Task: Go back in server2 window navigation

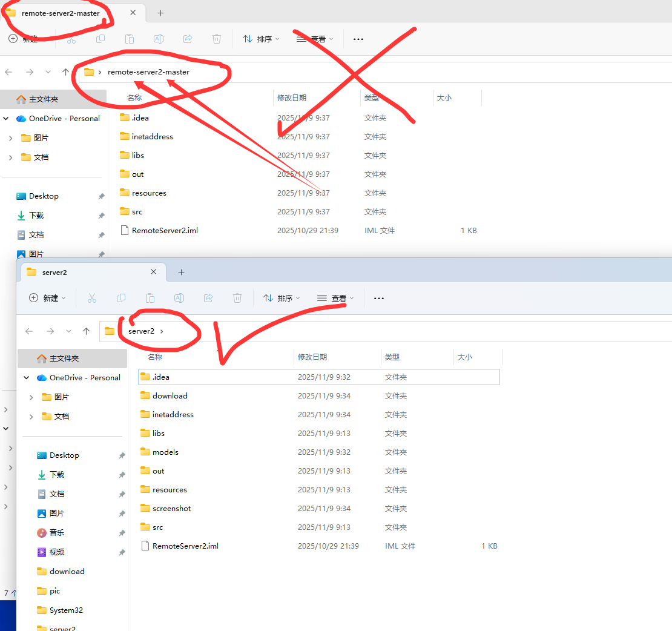Action: tap(29, 331)
